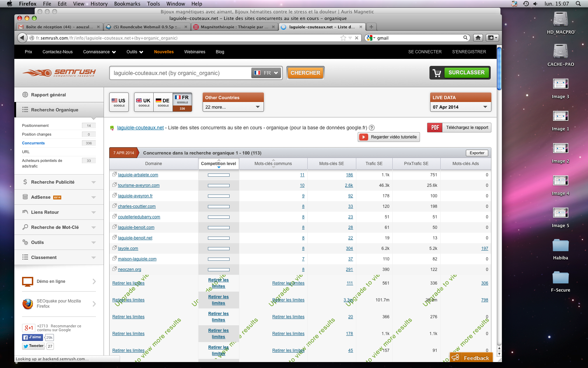The height and width of the screenshot is (368, 588).
Task: Click the SEOquake Firefox icon
Action: [x=28, y=304]
